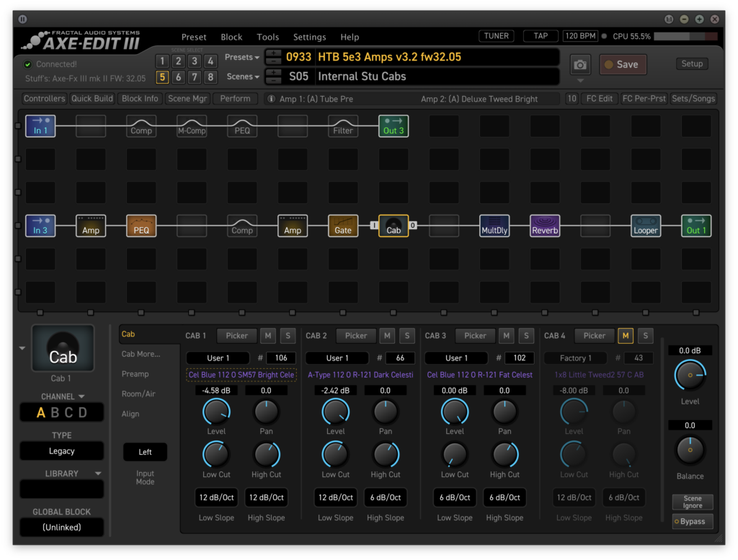Expand the CHANNEL dropdown arrow
The height and width of the screenshot is (560, 738).
[81, 396]
